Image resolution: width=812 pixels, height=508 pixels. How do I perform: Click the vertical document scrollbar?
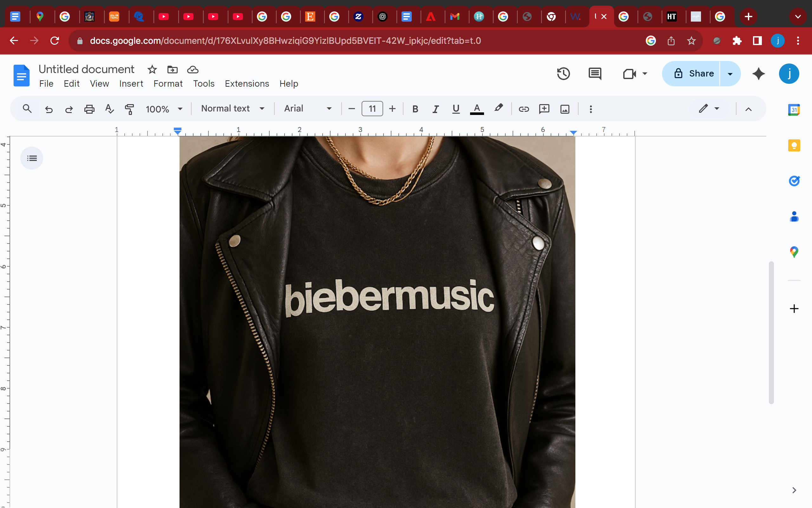[x=771, y=332]
